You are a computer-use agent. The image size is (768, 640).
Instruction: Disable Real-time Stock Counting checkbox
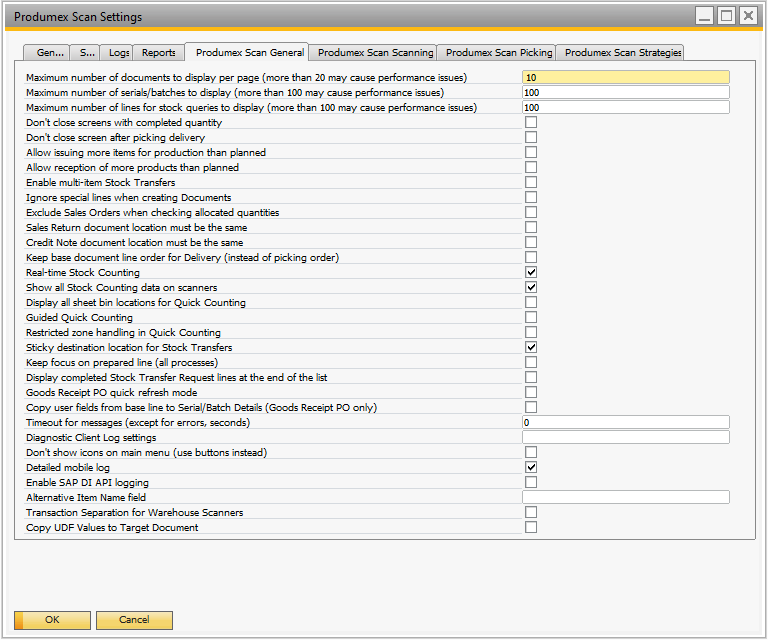[531, 272]
